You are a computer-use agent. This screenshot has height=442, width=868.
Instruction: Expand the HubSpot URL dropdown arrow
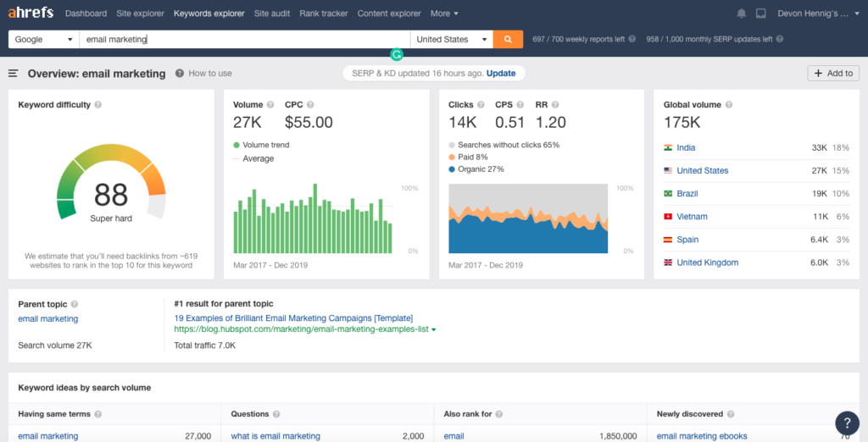point(434,329)
